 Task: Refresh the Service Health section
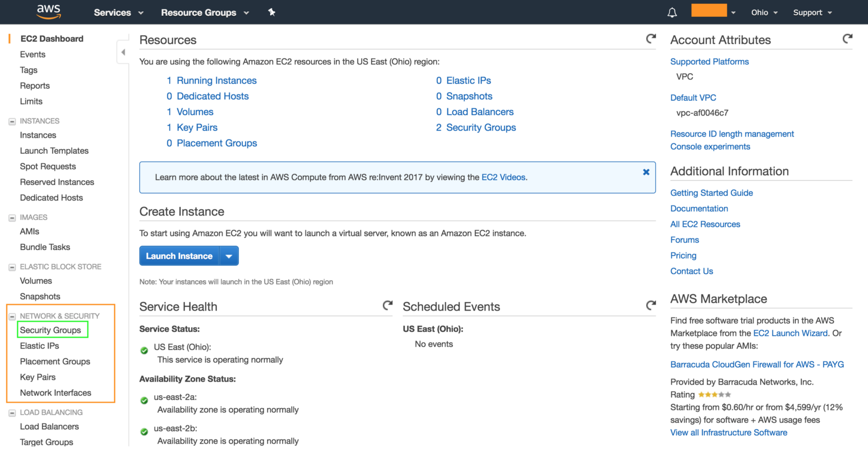387,305
